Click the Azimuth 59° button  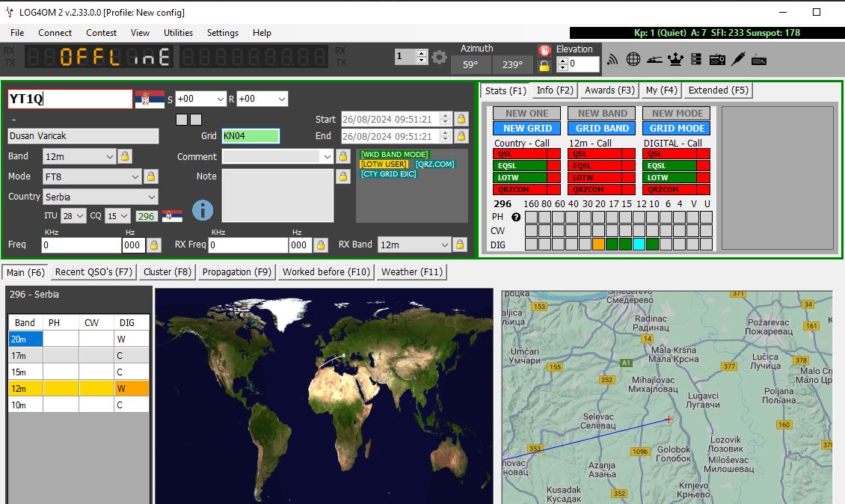point(470,65)
